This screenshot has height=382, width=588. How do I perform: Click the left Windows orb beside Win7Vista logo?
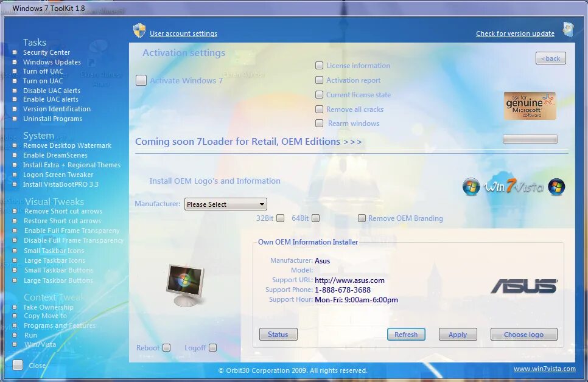[x=471, y=187]
